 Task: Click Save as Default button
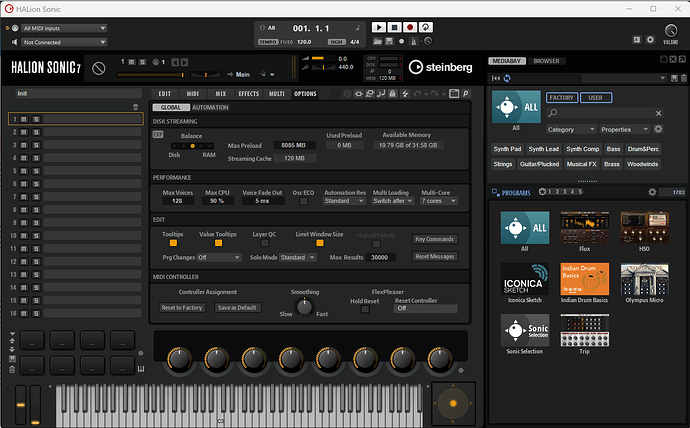tap(237, 307)
